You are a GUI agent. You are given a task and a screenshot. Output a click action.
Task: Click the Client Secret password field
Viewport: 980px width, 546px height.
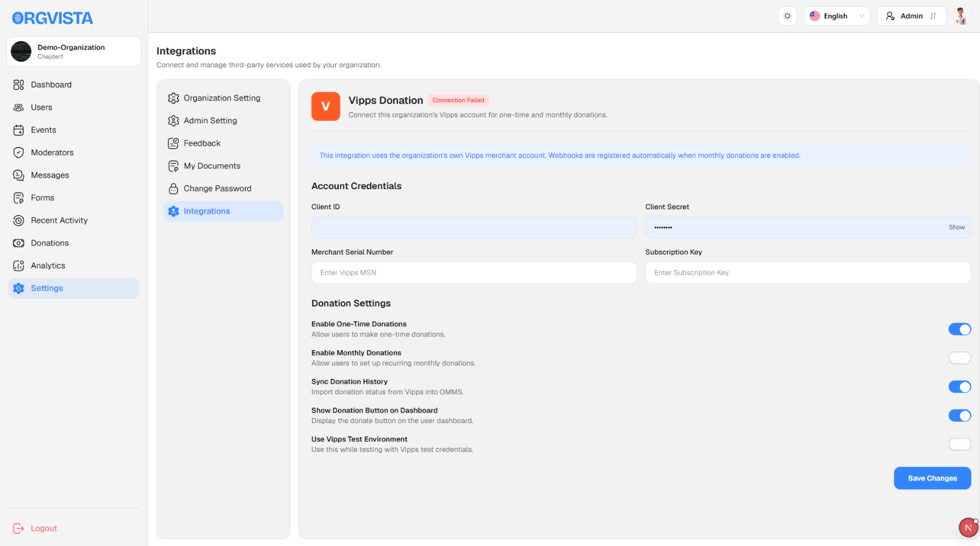tap(808, 227)
